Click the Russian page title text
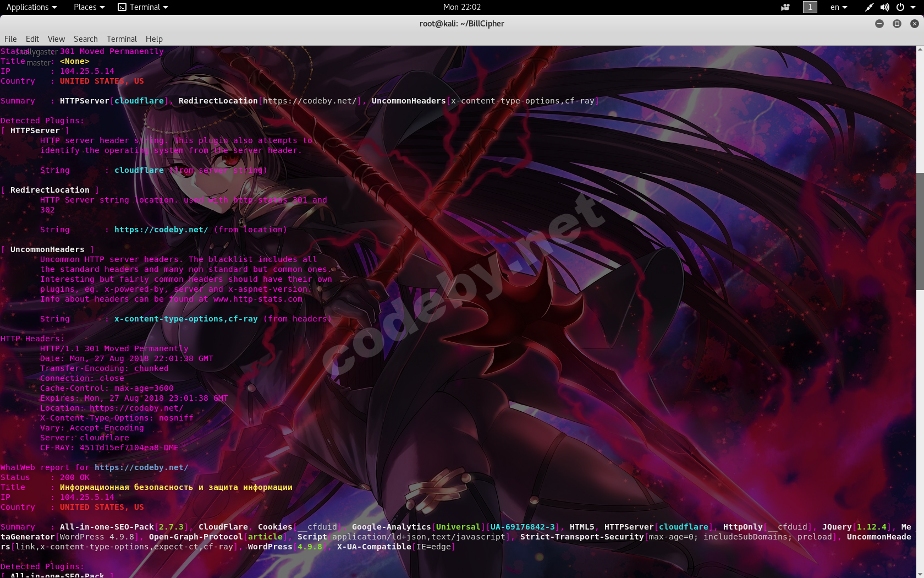This screenshot has width=924, height=578. pos(176,487)
